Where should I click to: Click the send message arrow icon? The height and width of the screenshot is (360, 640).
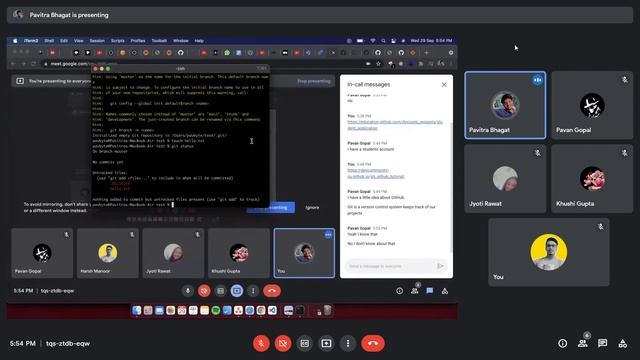pos(440,266)
